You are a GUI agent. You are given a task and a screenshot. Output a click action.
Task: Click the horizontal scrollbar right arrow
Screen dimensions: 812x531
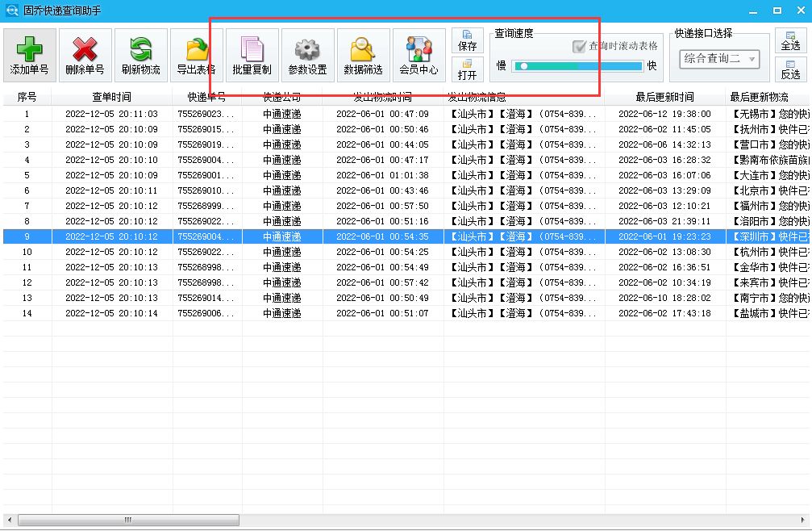pyautogui.click(x=803, y=521)
